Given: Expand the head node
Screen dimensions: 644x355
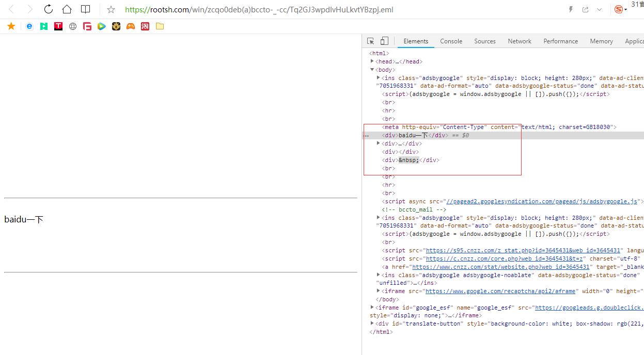Looking at the screenshot, I should pyautogui.click(x=372, y=61).
